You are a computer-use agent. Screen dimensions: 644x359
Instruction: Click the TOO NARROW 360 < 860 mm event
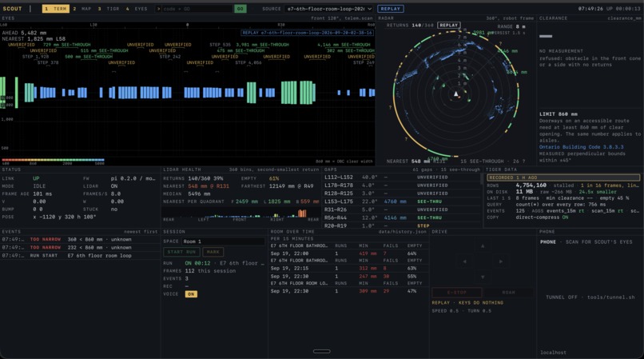[80, 239]
